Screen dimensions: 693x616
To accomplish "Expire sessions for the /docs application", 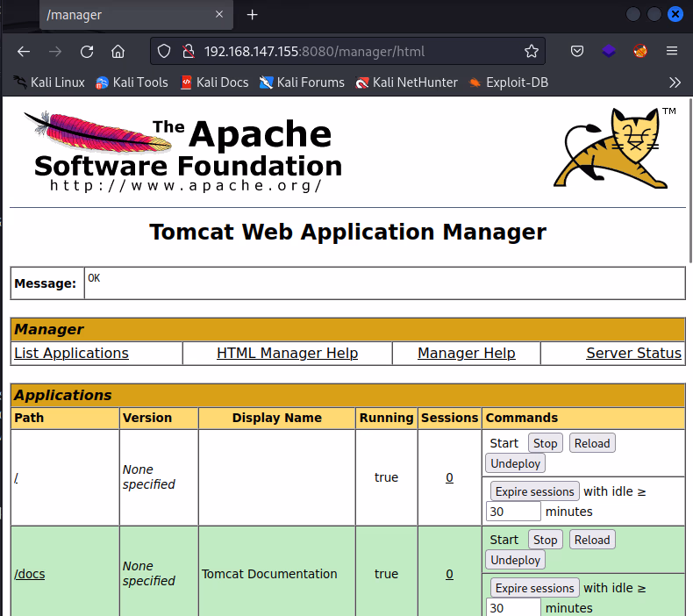I will click(534, 588).
